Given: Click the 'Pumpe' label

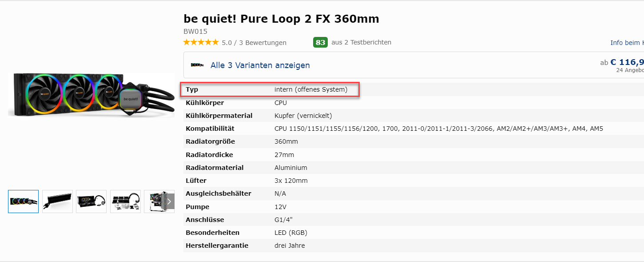Looking at the screenshot, I should click(x=197, y=207).
